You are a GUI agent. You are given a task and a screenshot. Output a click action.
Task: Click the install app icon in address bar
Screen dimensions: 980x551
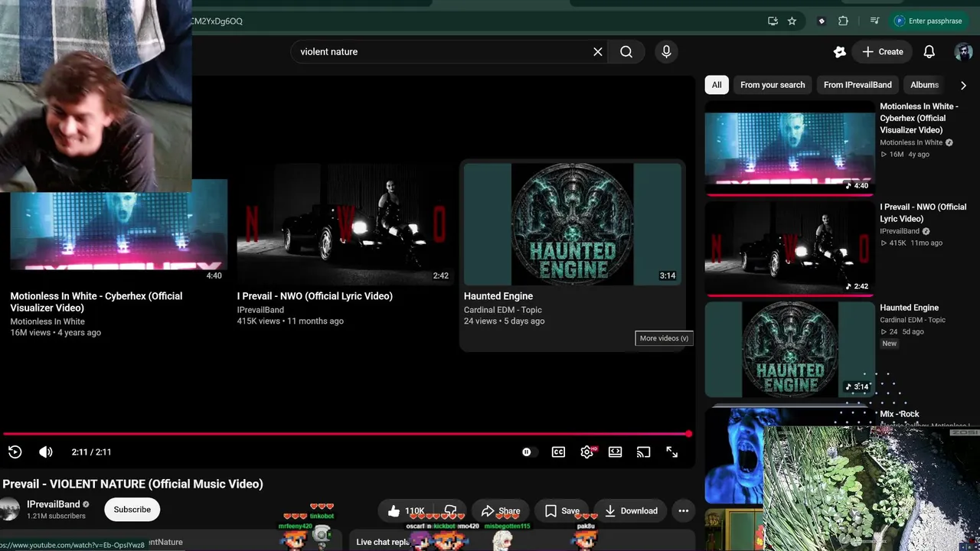tap(773, 21)
